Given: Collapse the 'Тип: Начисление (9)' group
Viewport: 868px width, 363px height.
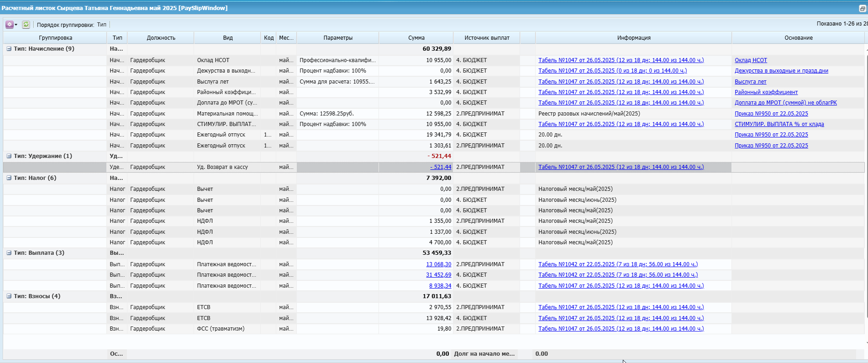Looking at the screenshot, I should [x=9, y=49].
